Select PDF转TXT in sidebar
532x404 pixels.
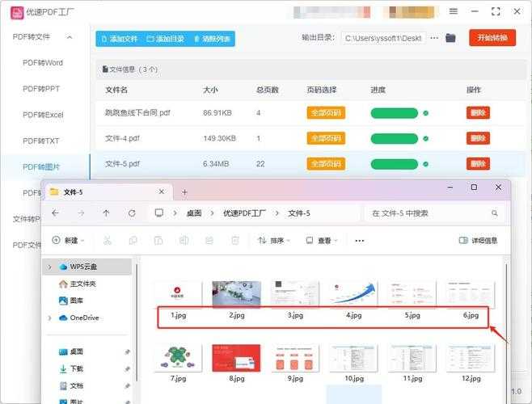(40, 141)
